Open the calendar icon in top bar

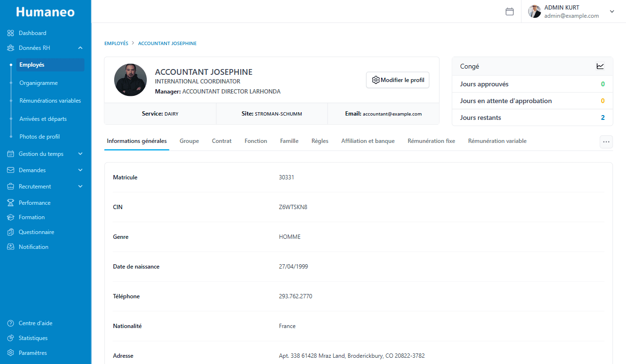[x=509, y=12]
